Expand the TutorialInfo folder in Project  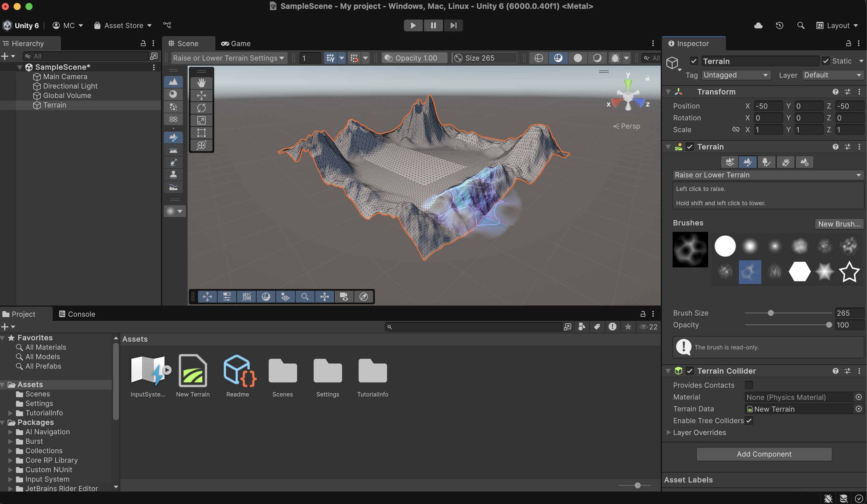10,413
